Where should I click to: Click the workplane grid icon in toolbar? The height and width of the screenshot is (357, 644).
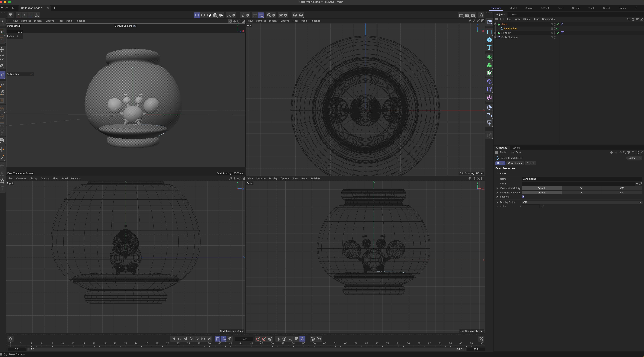coord(255,15)
